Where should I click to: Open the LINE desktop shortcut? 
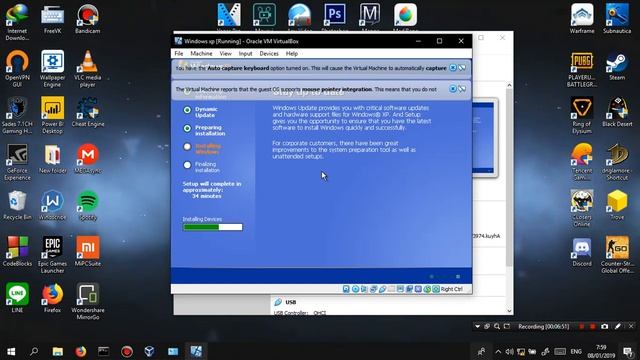(17, 298)
